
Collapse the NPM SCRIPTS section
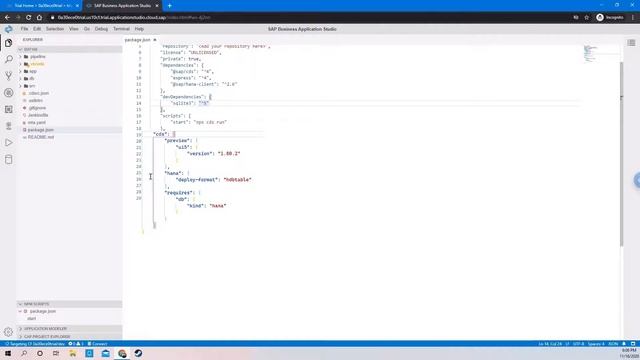pyautogui.click(x=69, y=304)
